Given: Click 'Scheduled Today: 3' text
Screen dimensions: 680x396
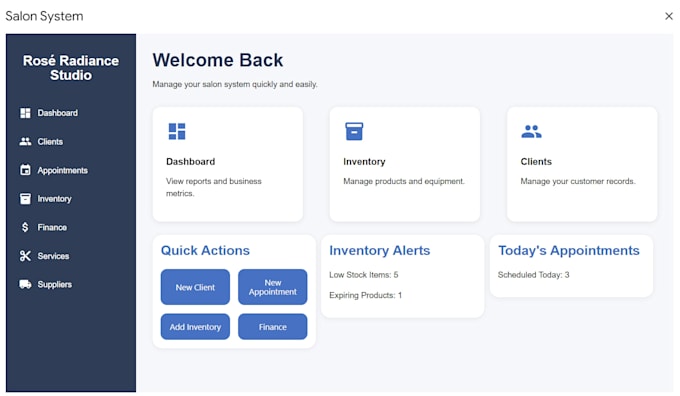Looking at the screenshot, I should [533, 275].
